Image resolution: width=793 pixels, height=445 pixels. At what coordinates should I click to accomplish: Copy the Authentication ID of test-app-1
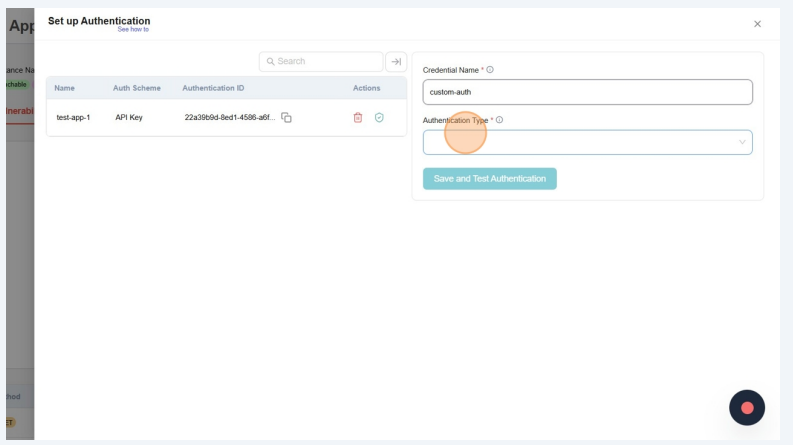pos(287,118)
